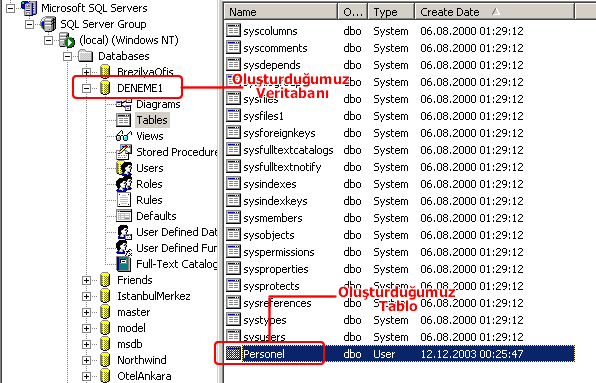The height and width of the screenshot is (383, 596).
Task: Collapse the (local) (Windows NT) server node
Action: click(48, 40)
